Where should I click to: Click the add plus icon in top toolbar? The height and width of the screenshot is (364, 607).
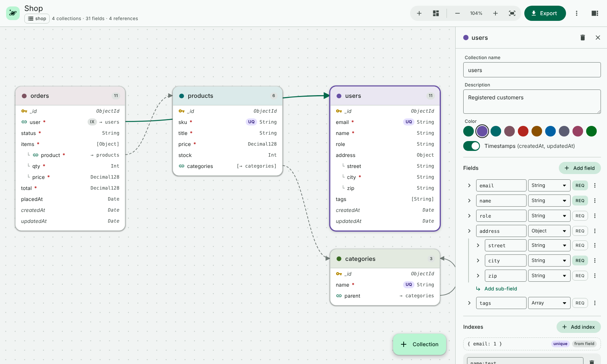pos(419,13)
